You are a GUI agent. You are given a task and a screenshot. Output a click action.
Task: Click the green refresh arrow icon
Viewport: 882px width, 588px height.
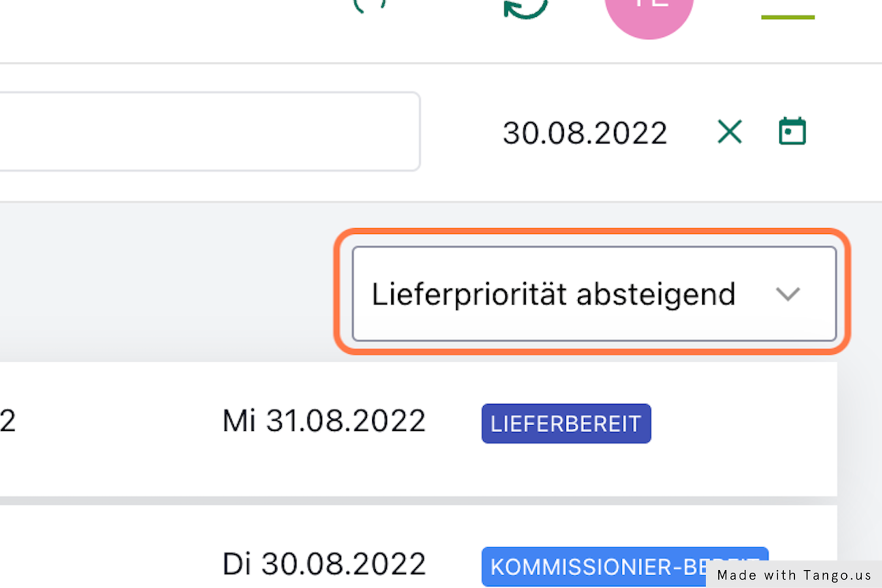coord(525,9)
